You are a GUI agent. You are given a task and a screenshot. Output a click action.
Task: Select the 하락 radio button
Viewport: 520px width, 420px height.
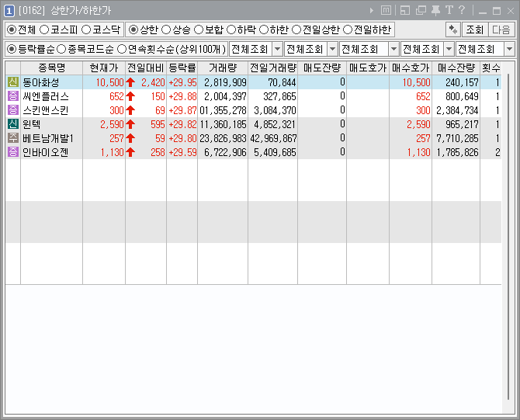coord(231,30)
